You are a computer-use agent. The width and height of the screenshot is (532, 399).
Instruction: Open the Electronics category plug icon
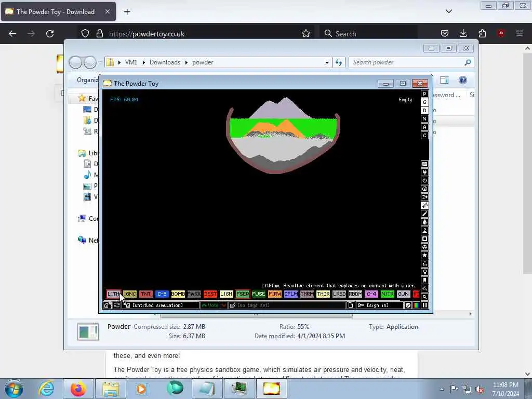click(x=424, y=172)
